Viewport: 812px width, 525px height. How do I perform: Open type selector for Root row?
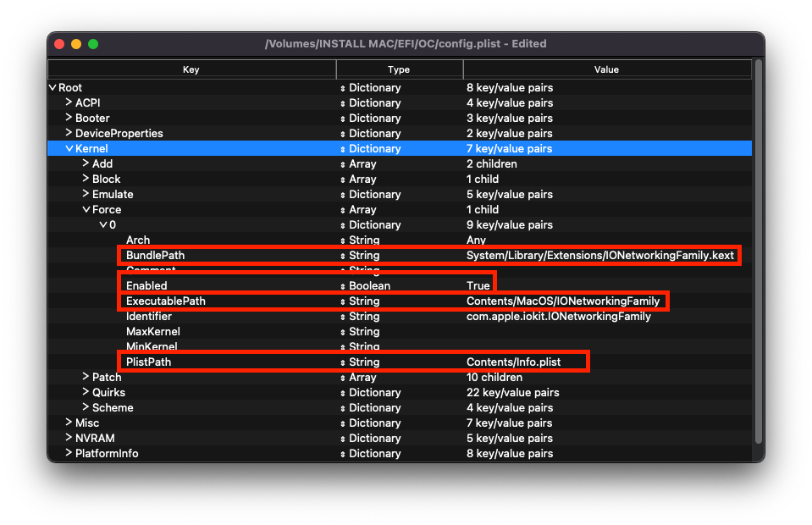point(343,88)
